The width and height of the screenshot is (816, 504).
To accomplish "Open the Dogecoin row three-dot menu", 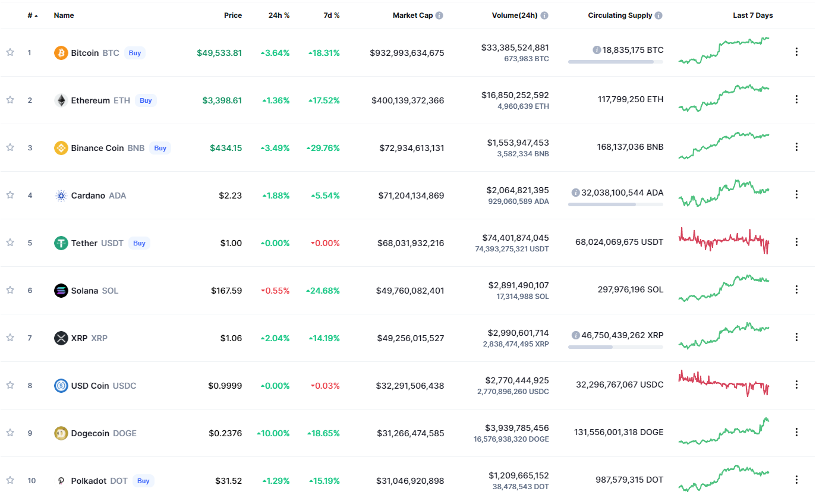I will [x=797, y=432].
